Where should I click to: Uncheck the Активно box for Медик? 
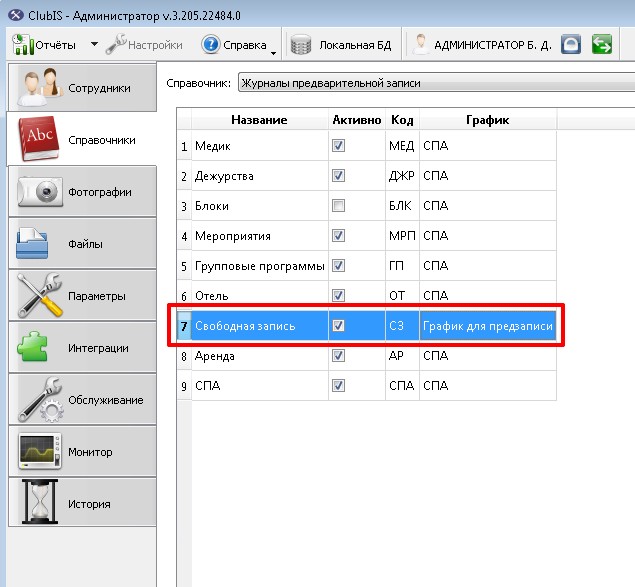[x=338, y=146]
